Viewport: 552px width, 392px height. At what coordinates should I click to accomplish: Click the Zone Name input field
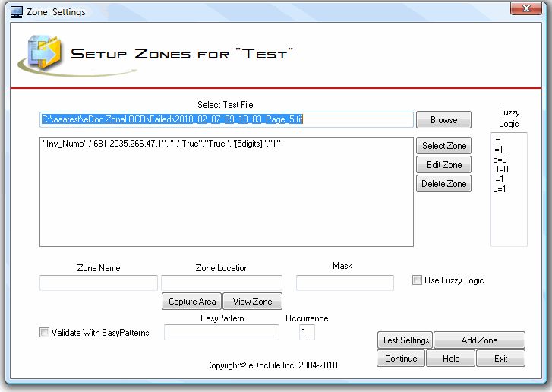(x=99, y=283)
